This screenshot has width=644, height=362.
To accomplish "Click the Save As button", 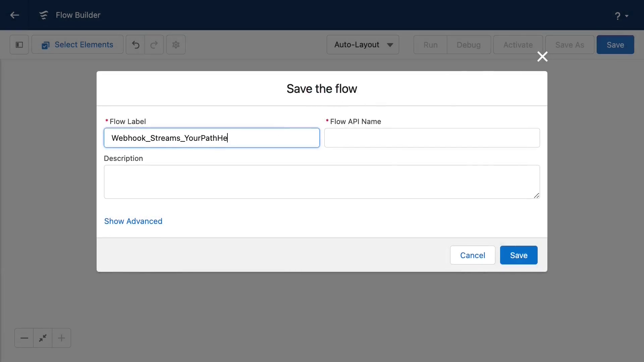I will [570, 45].
